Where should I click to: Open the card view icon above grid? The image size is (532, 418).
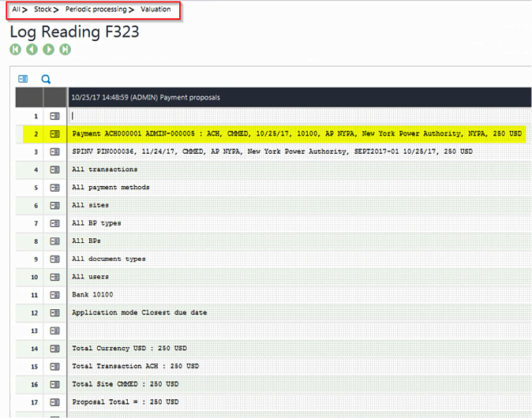pos(24,79)
